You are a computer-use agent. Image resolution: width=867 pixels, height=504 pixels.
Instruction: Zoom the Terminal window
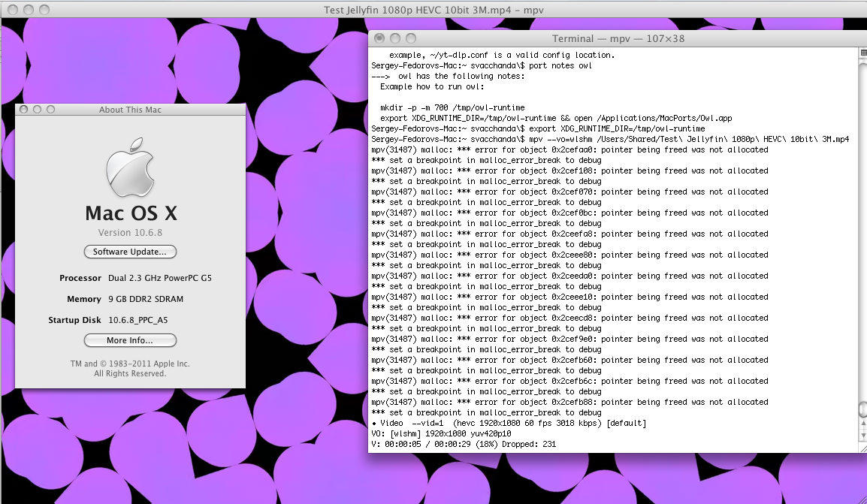(410, 38)
